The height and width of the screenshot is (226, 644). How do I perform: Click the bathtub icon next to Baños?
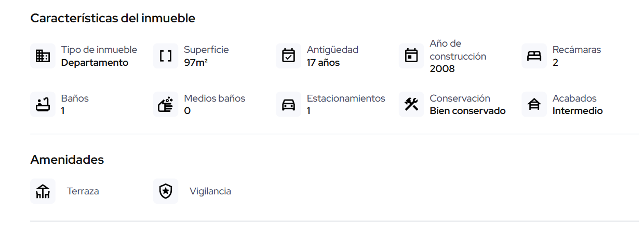click(43, 105)
